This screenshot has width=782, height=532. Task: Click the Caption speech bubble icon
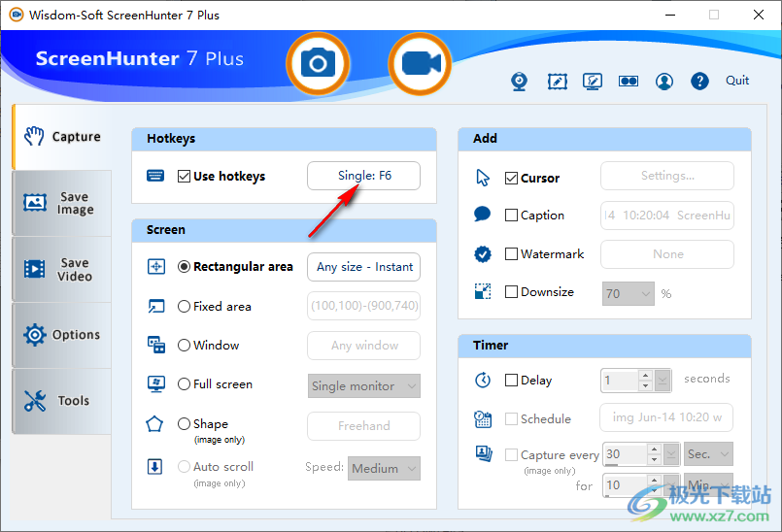pyautogui.click(x=482, y=215)
